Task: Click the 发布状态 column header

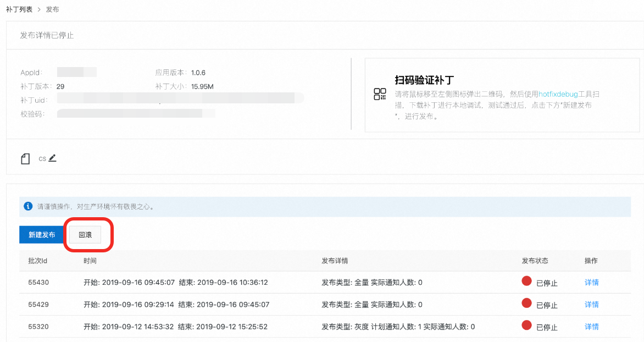Action: point(535,261)
